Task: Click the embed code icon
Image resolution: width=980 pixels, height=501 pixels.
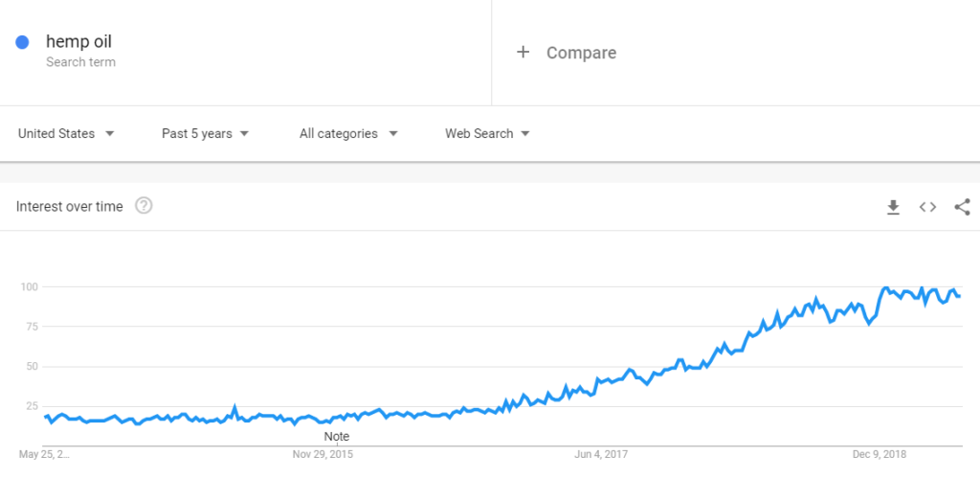Action: (927, 207)
